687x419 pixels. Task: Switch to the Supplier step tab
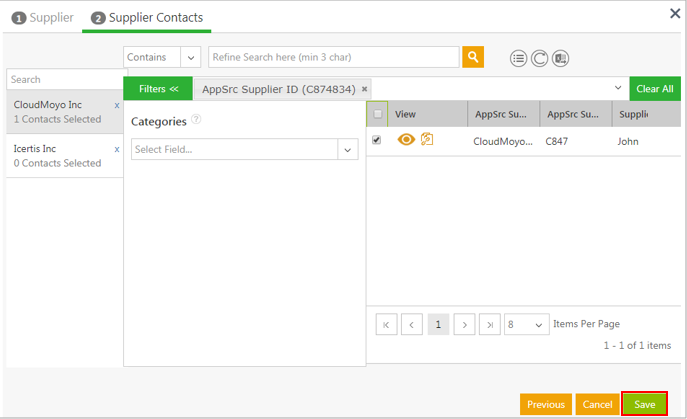[x=42, y=18]
